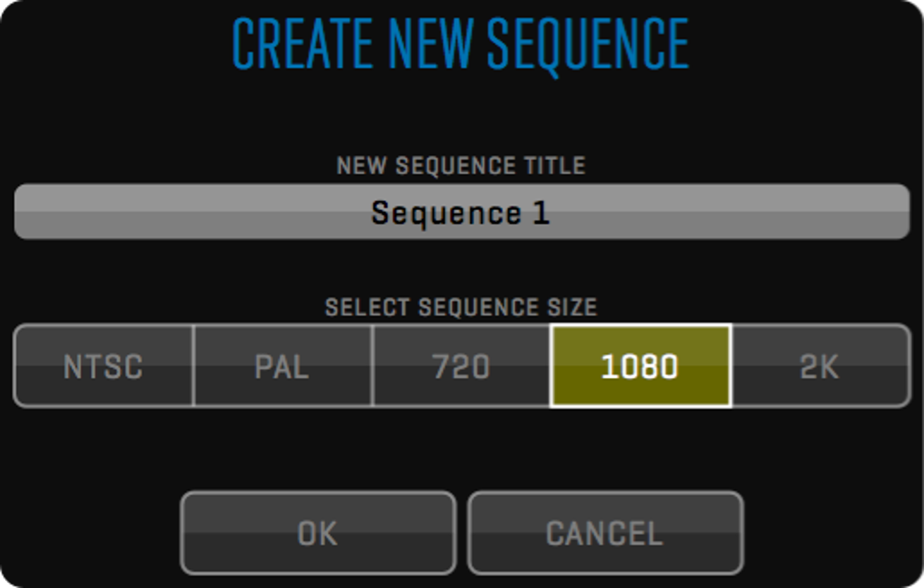Click the NEW SEQUENCE TITLE label
The image size is (924, 588).
pyautogui.click(x=461, y=166)
